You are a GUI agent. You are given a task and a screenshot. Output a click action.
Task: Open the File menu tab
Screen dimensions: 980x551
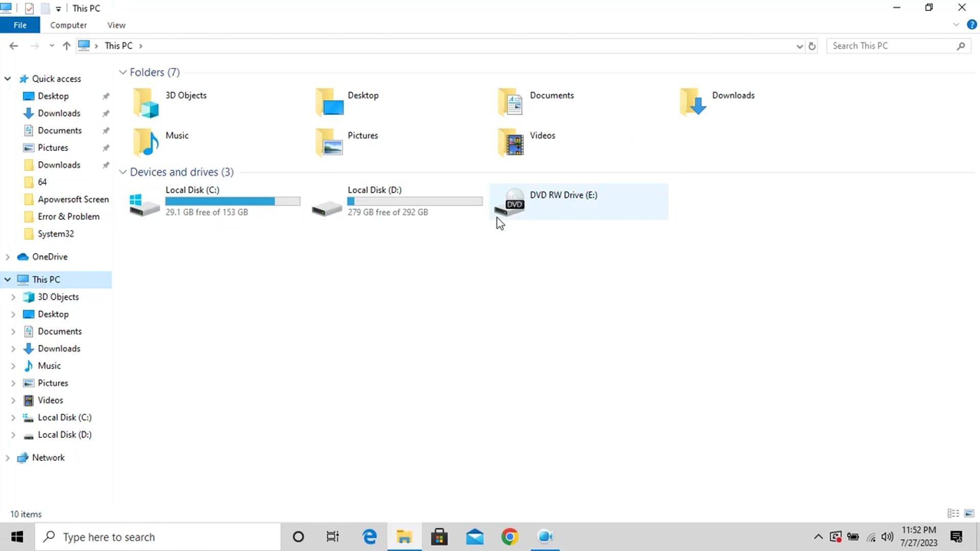[20, 25]
